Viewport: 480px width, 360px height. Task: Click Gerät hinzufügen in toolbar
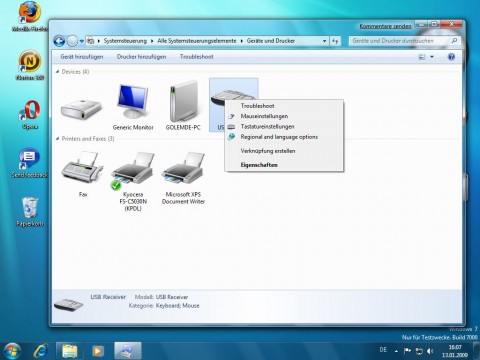pos(82,57)
